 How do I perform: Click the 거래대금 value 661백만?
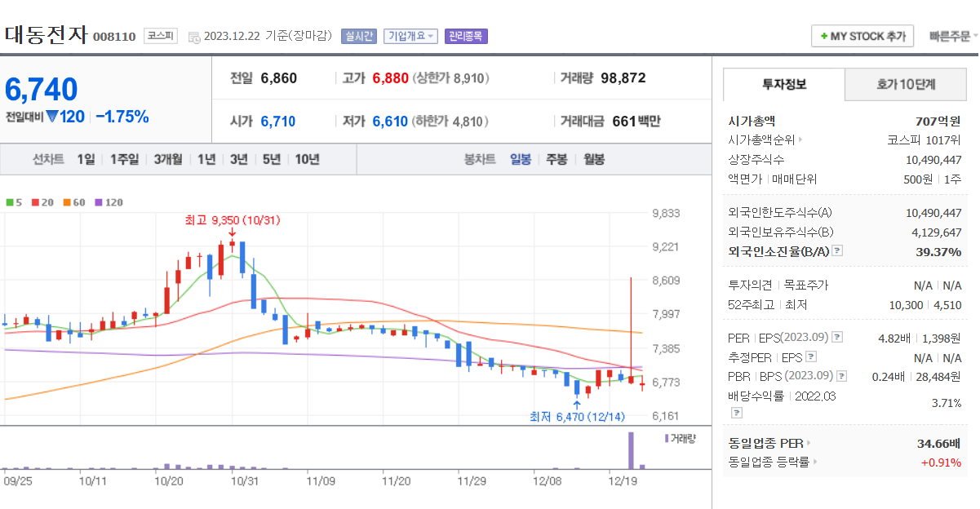tap(636, 122)
